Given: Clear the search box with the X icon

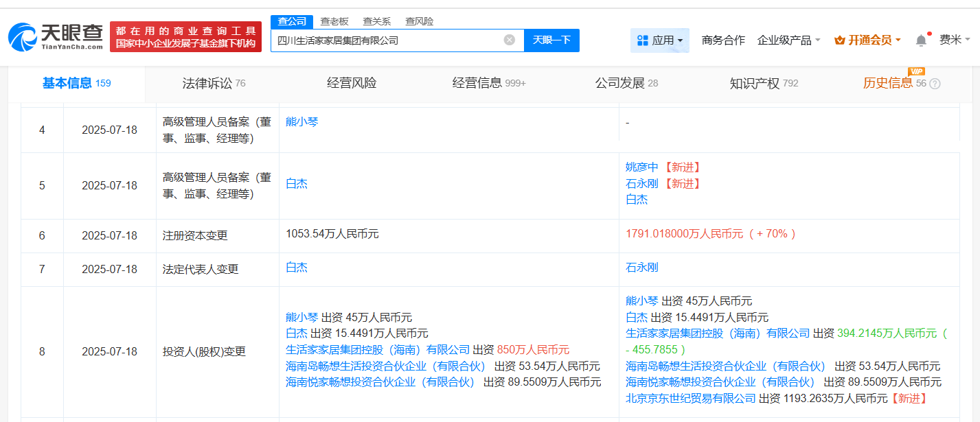Looking at the screenshot, I should coord(509,40).
